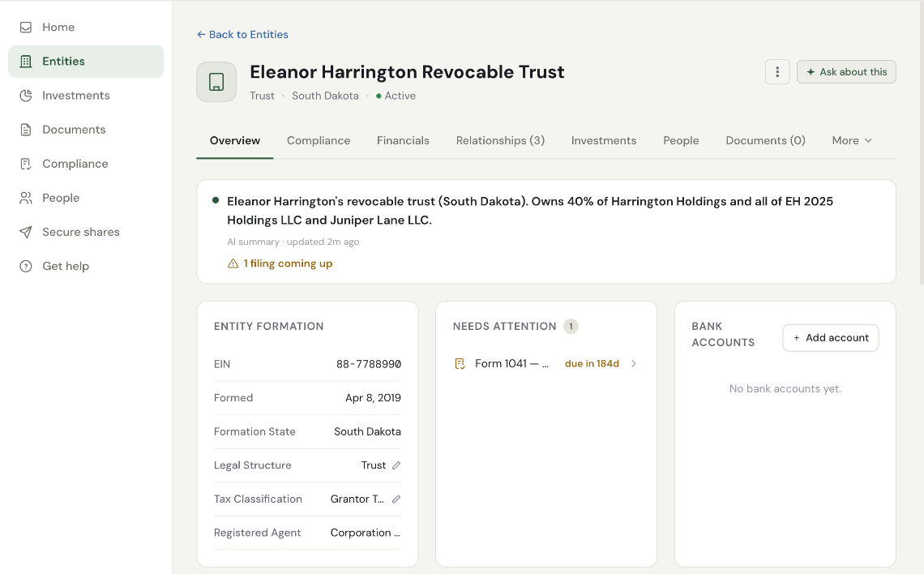Screen dimensions: 924x574
Task: Click the Needs Attention count badge
Action: pos(571,327)
